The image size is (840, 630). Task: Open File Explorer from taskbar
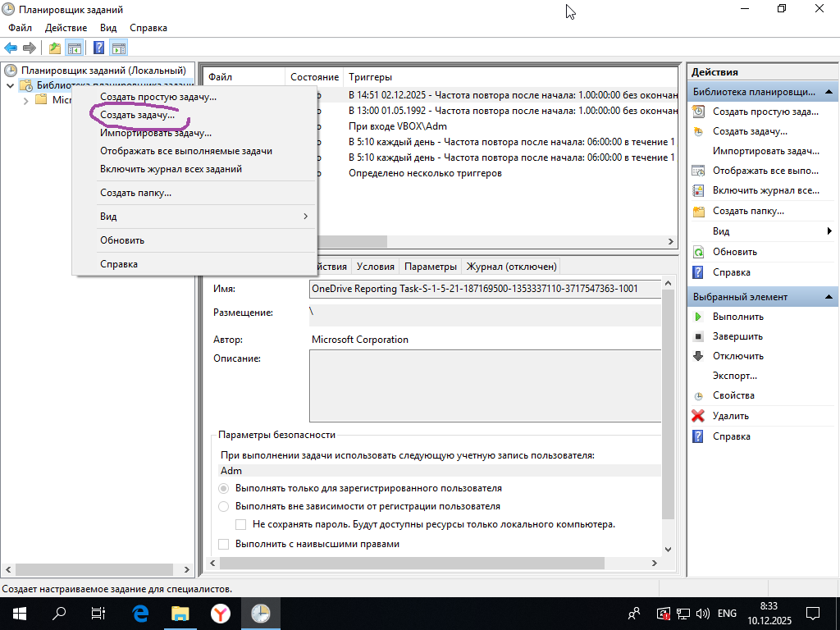pyautogui.click(x=180, y=614)
